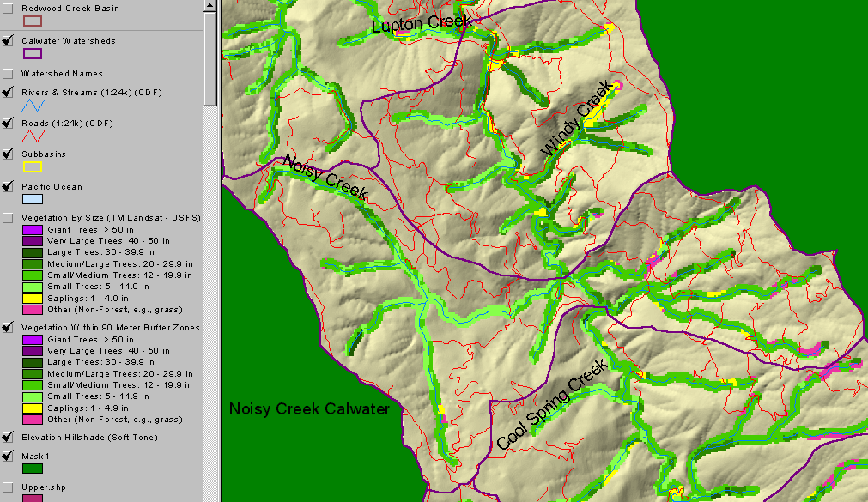This screenshot has width=868, height=502.
Task: Select Vegetation Within 90 Meter Buffer Zones title
Action: [111, 328]
